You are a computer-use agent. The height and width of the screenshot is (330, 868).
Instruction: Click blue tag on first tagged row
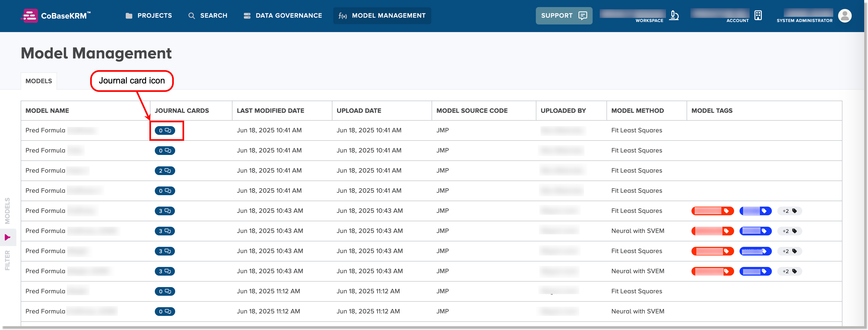(x=756, y=211)
